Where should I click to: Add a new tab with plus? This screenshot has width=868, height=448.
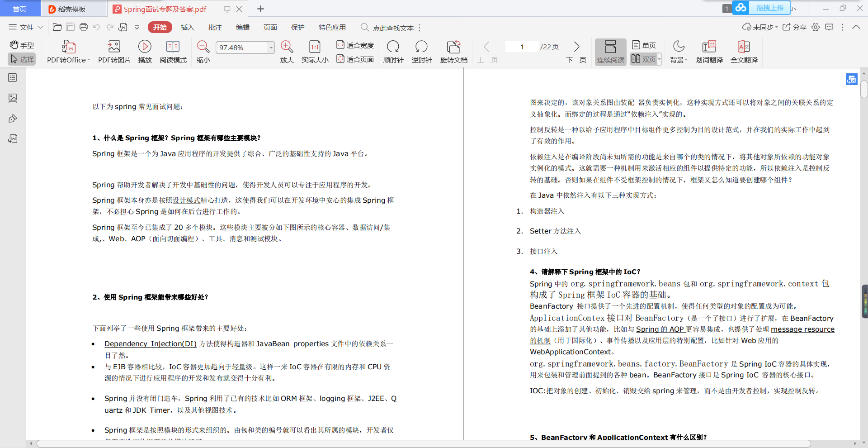pyautogui.click(x=260, y=9)
